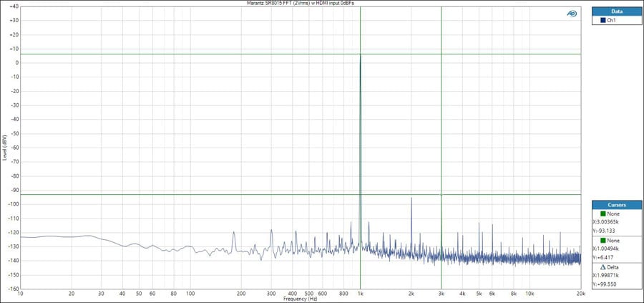Click the Delta Y value -99.550
The width and height of the screenshot is (644, 303).
(606, 284)
